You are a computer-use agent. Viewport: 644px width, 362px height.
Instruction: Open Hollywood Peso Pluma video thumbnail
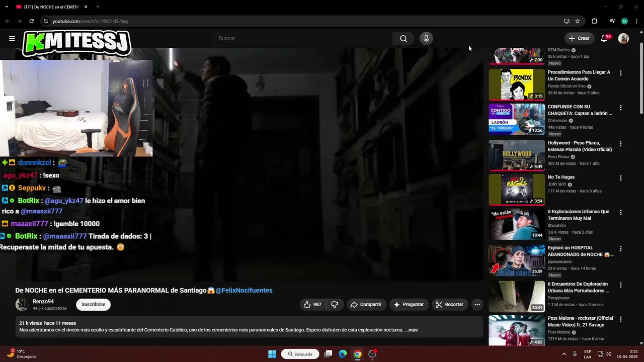tap(517, 155)
